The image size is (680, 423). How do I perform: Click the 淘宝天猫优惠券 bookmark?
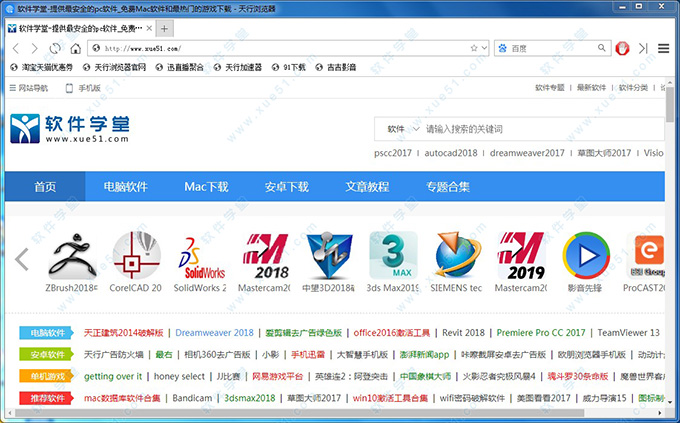point(41,67)
